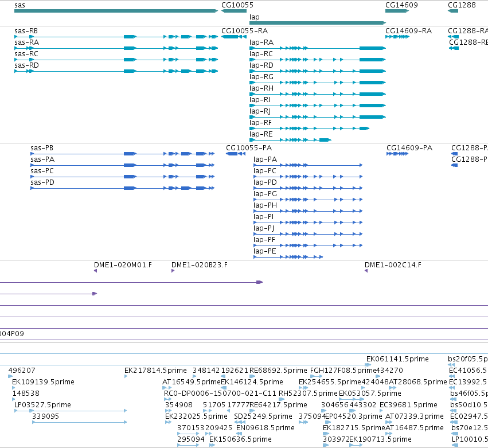Open the lap-PE protein label
The height and width of the screenshot is (448, 488).
(x=265, y=251)
